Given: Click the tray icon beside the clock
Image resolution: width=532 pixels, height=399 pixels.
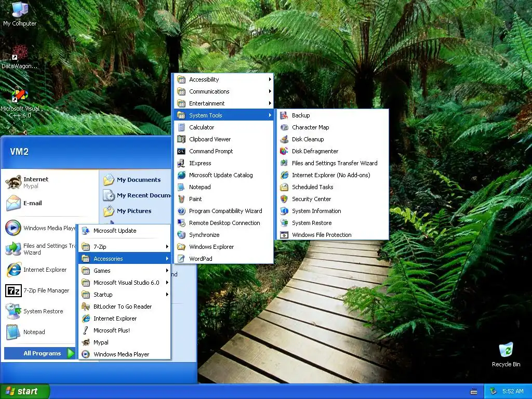Looking at the screenshot, I should tap(494, 391).
